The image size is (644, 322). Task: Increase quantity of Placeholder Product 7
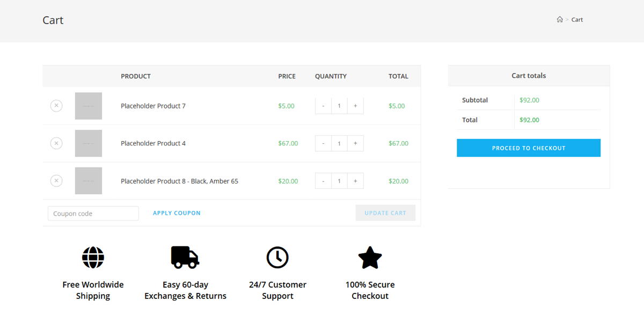355,106
